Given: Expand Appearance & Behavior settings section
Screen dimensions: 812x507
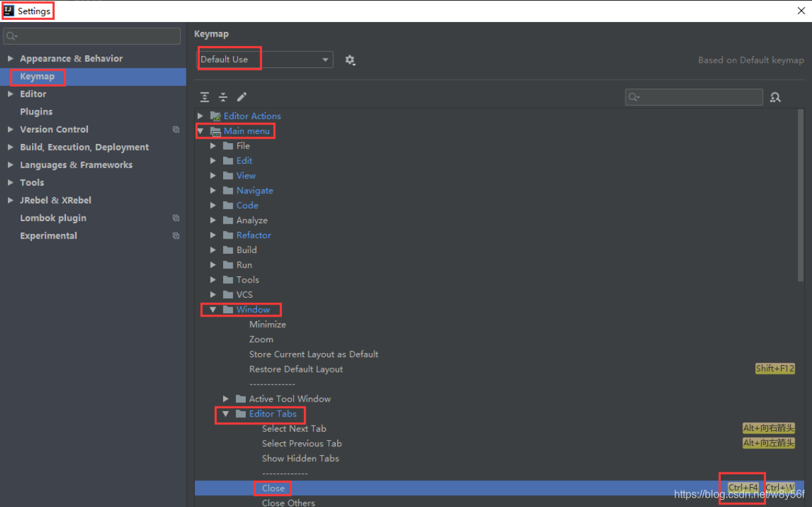Looking at the screenshot, I should (x=10, y=59).
